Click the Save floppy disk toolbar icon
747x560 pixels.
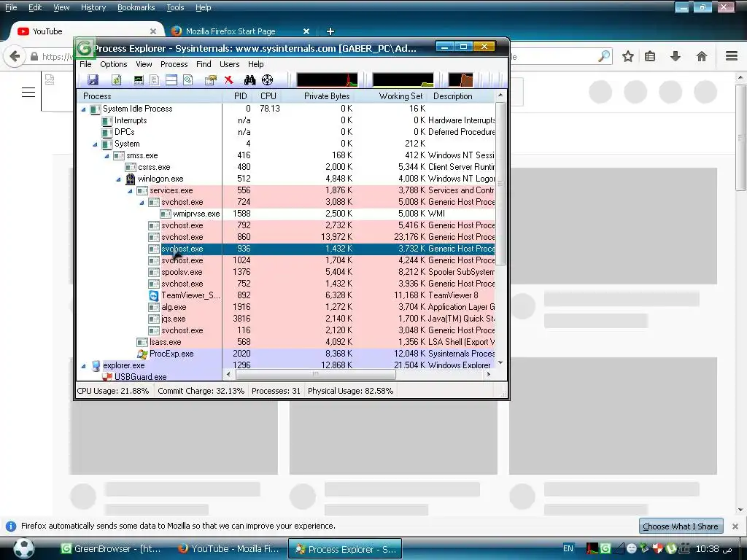[93, 80]
